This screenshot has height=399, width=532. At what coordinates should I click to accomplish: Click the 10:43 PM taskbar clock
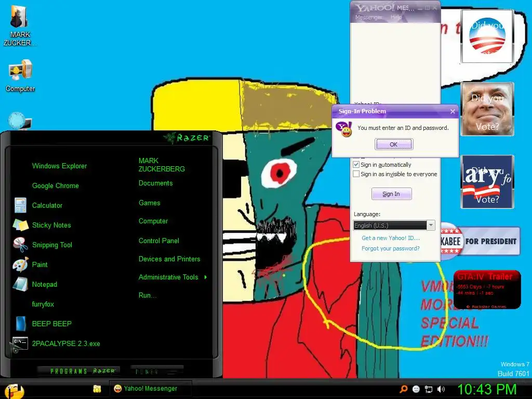tap(487, 389)
